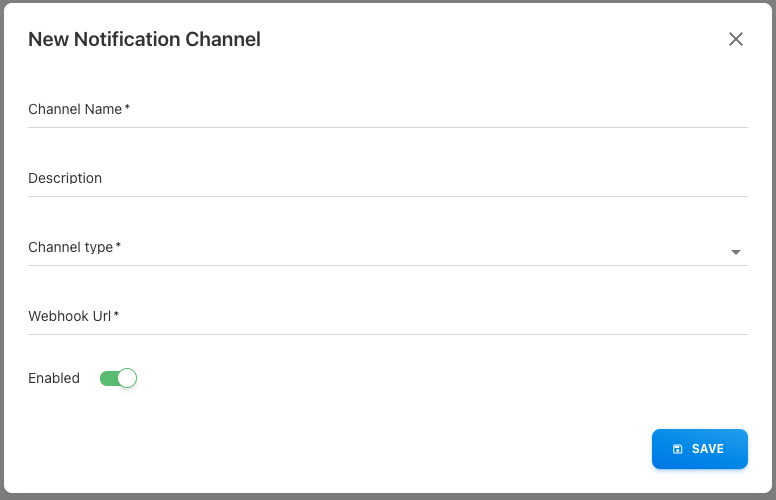
Task: Click the Channel type dropdown arrow
Action: click(x=736, y=252)
